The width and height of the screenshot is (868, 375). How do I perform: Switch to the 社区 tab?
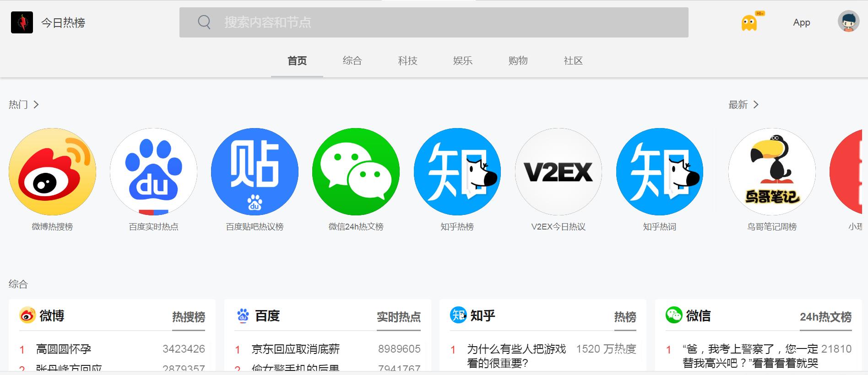(573, 61)
